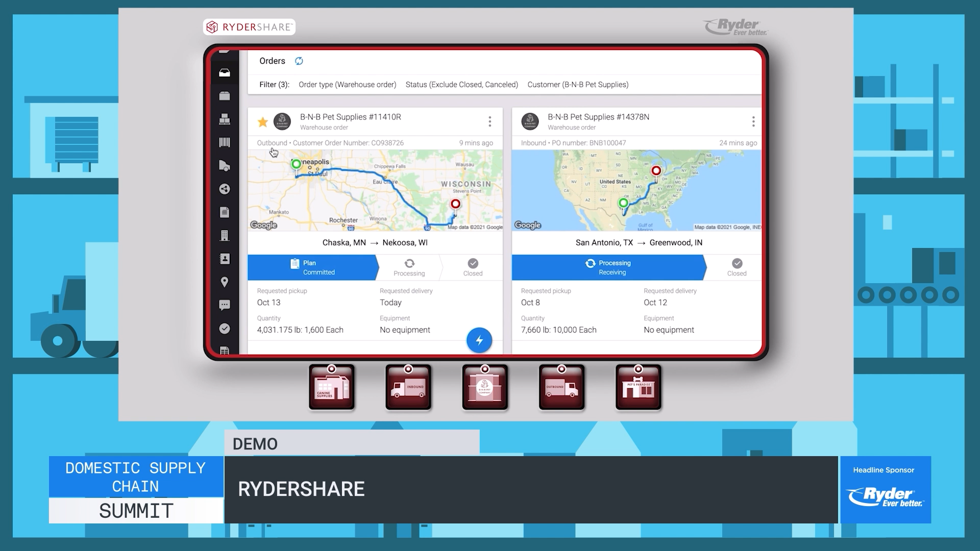The image size is (980, 551).
Task: Refresh the Orders list
Action: click(x=299, y=61)
